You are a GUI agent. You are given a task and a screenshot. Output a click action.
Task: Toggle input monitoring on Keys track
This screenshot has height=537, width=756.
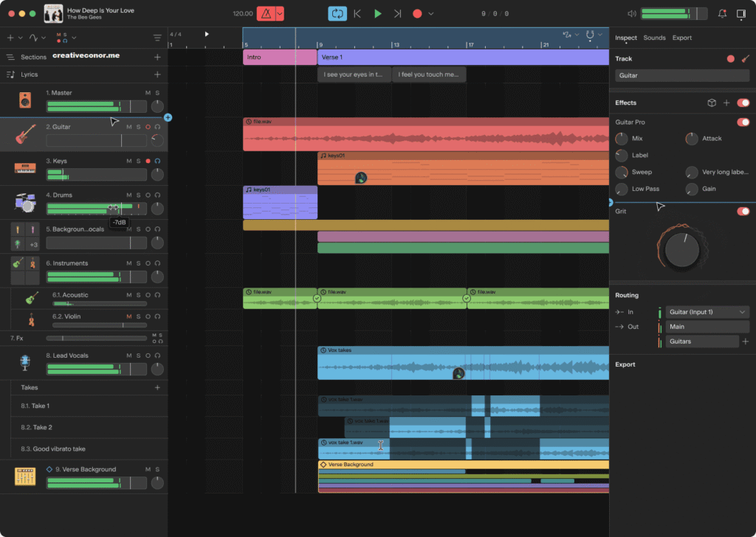pos(157,161)
